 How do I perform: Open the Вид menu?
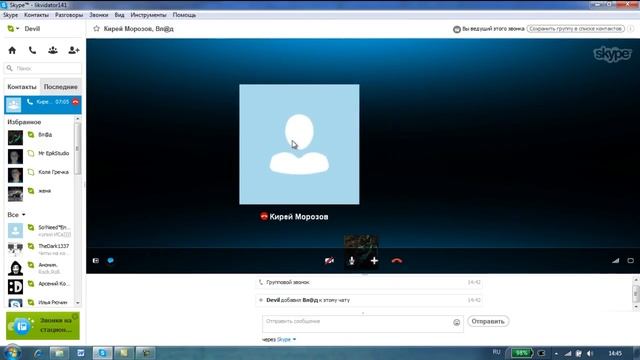[120, 15]
